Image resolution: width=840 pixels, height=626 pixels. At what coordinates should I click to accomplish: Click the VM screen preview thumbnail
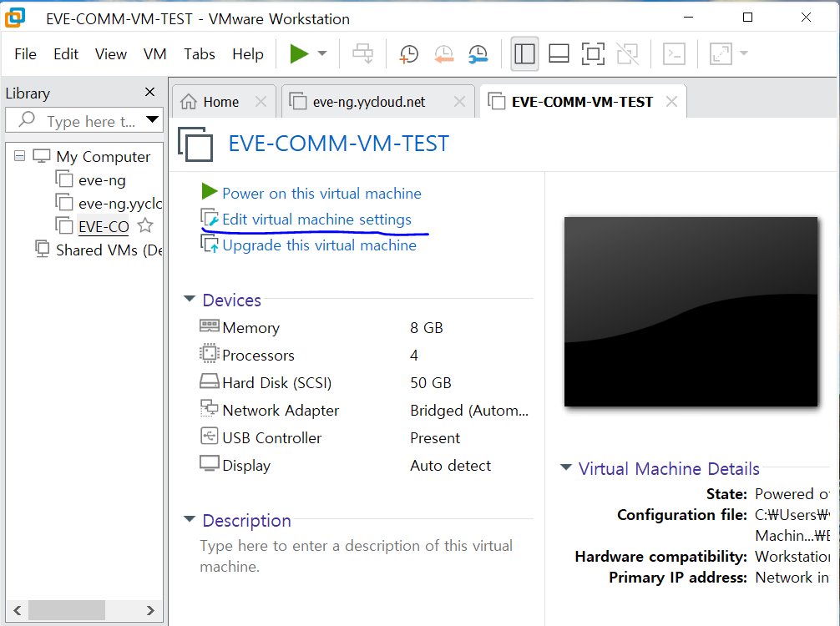click(x=691, y=311)
